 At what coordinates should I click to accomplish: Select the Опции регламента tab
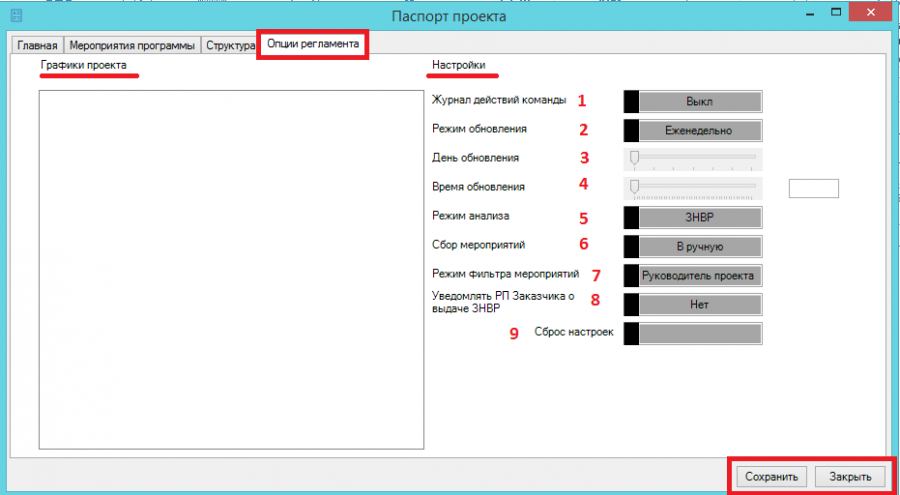[313, 44]
